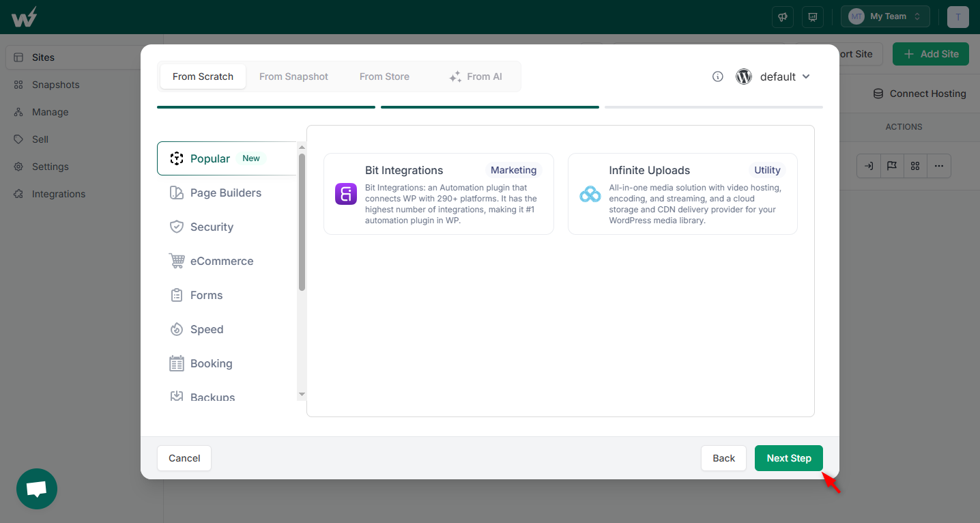This screenshot has height=523, width=980.
Task: Open Settings in sidebar
Action: coord(51,167)
